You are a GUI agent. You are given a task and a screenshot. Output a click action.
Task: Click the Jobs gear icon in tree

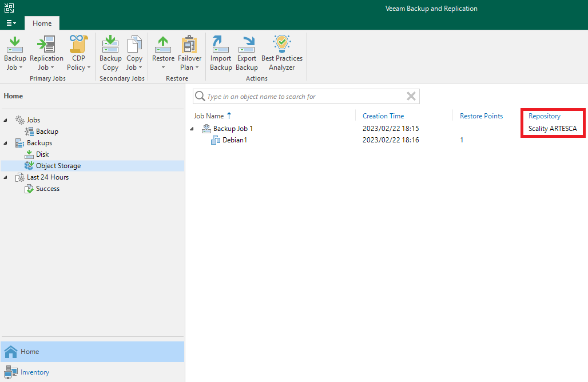pos(20,120)
